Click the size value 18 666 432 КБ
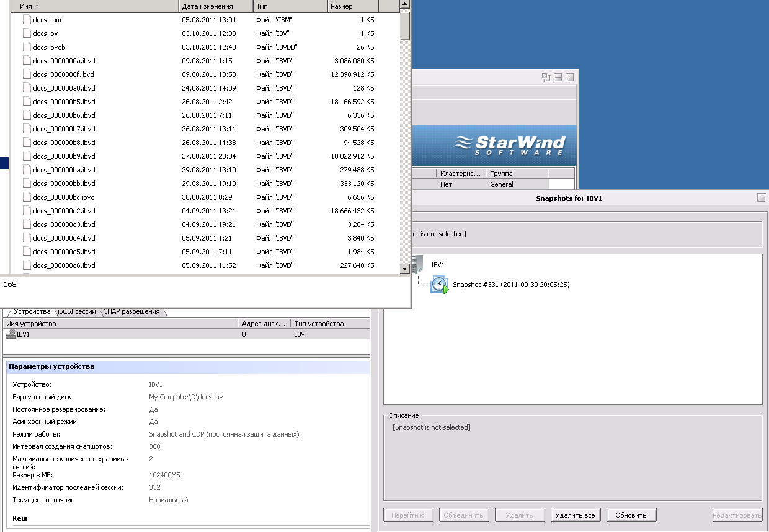The width and height of the screenshot is (769, 532). [352, 211]
